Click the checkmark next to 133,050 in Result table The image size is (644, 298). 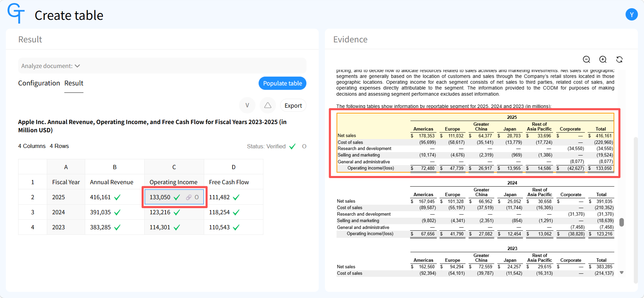point(177,197)
